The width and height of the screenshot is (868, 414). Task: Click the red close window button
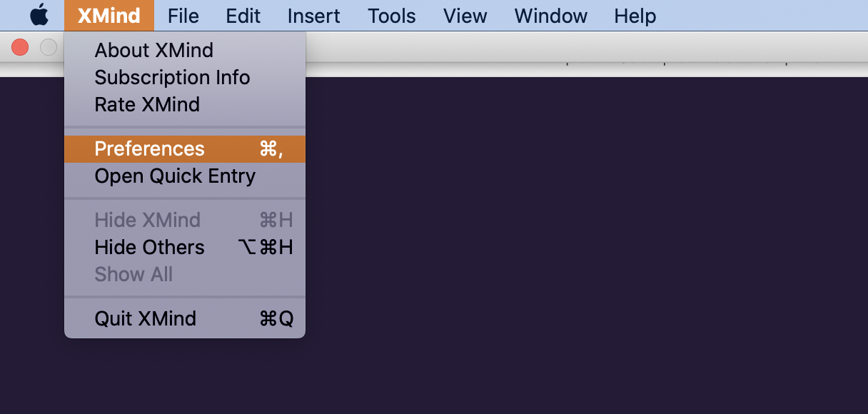point(20,47)
